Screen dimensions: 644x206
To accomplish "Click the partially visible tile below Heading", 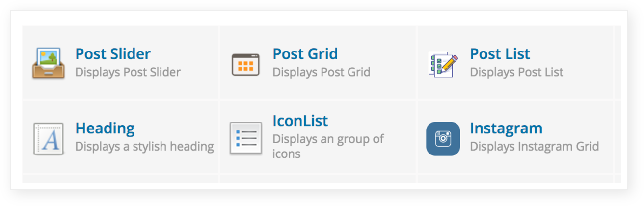I will coord(121,179).
